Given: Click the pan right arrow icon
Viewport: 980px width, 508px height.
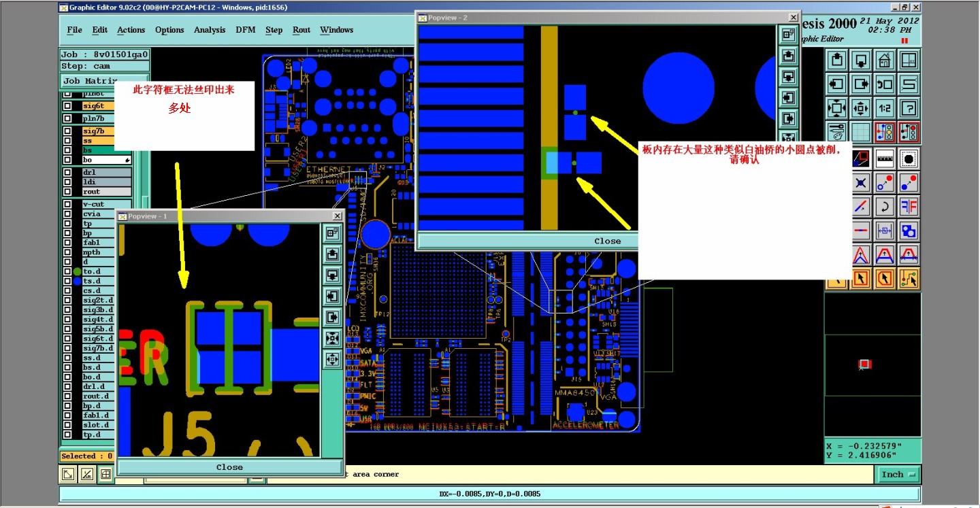Looking at the screenshot, I should 861,84.
